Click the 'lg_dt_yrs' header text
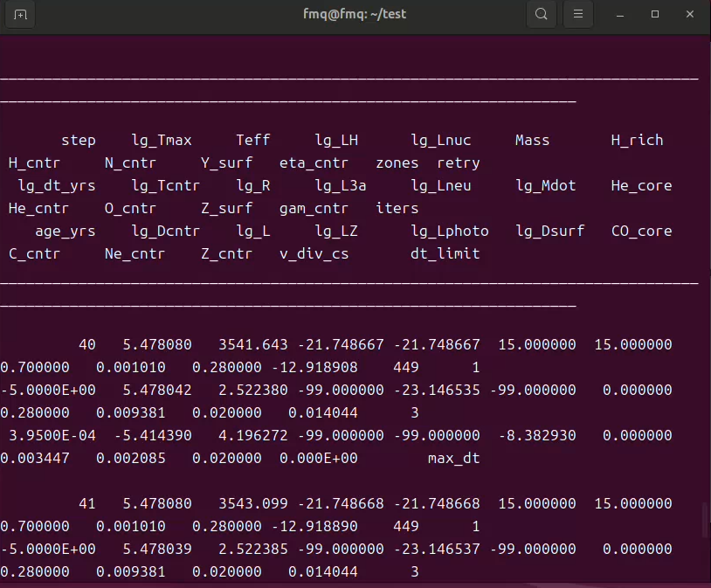 pyautogui.click(x=57, y=185)
